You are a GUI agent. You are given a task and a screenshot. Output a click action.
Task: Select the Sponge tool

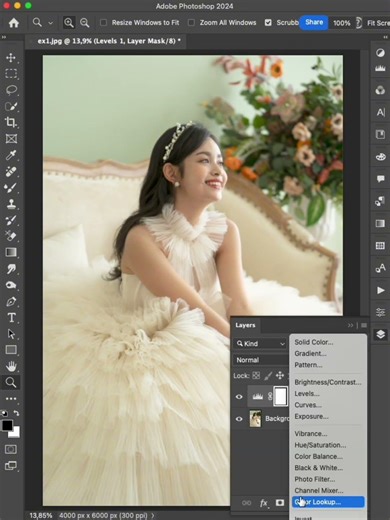(x=11, y=285)
